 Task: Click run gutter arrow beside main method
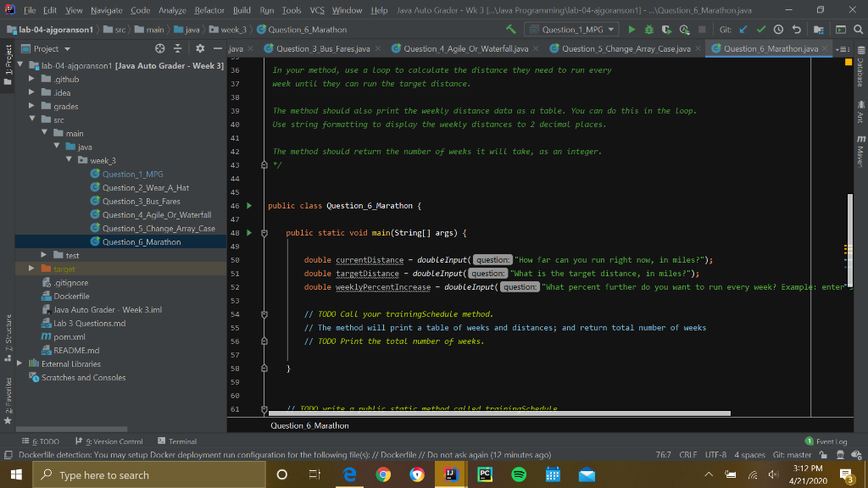pos(248,232)
